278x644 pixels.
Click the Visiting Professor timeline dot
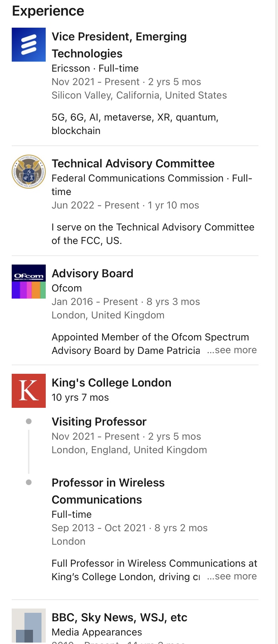[x=29, y=421]
